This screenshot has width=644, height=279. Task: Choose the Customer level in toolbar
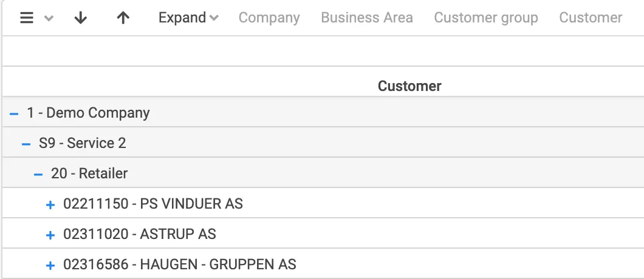tap(591, 18)
